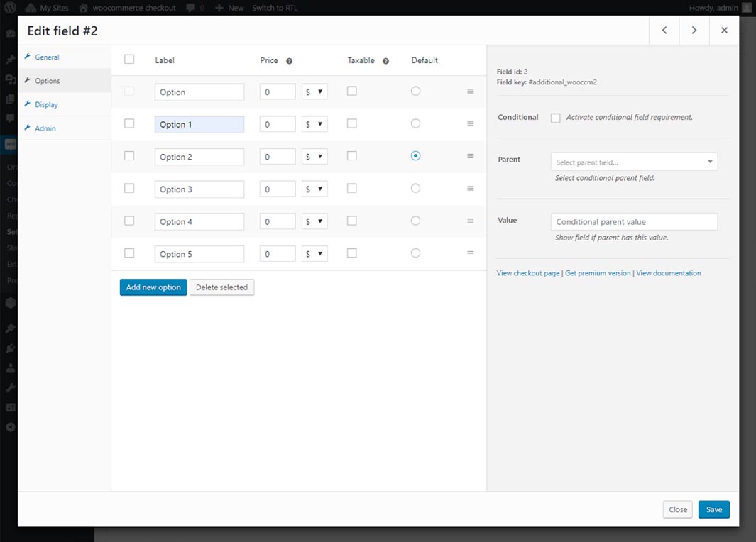Click drag handle for Option 2 row
Screen dimensions: 756x542
[x=470, y=156]
